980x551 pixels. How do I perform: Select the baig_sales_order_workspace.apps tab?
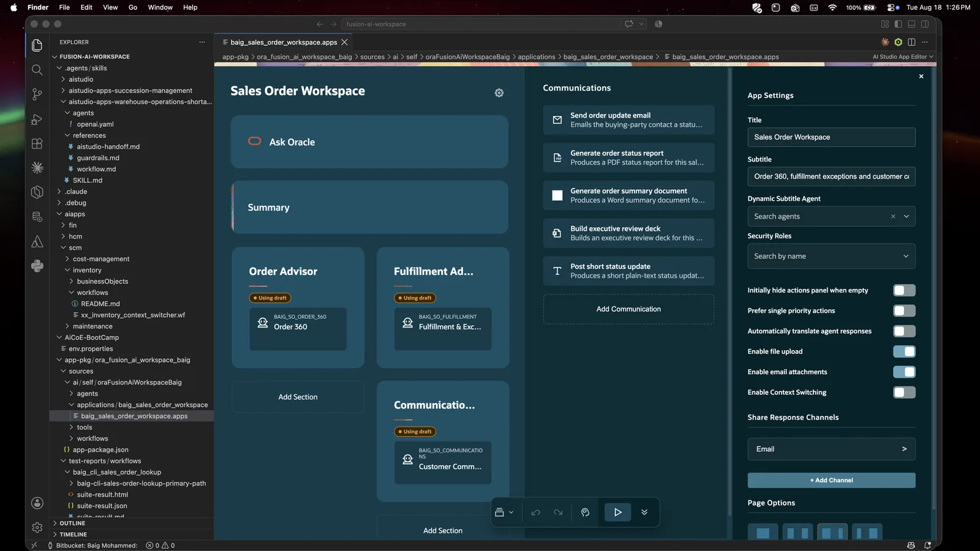coord(284,42)
